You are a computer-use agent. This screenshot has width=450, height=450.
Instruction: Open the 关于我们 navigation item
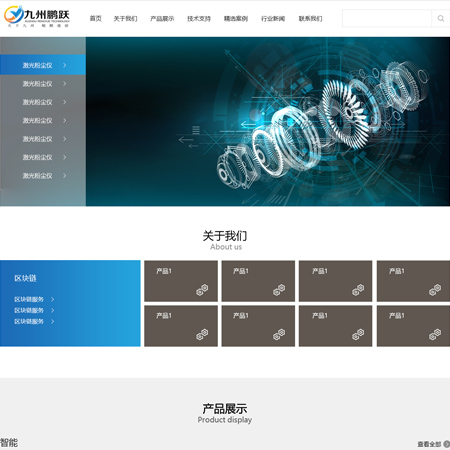point(125,18)
